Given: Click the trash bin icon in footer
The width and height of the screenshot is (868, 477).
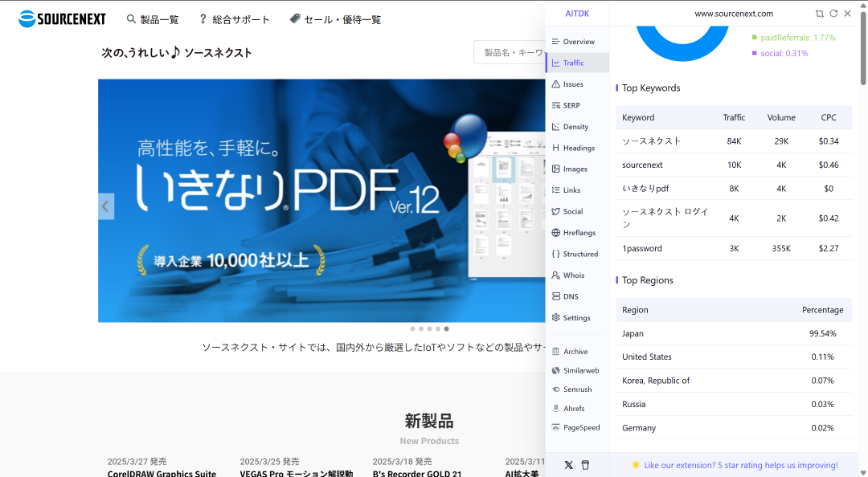Looking at the screenshot, I should coord(585,465).
